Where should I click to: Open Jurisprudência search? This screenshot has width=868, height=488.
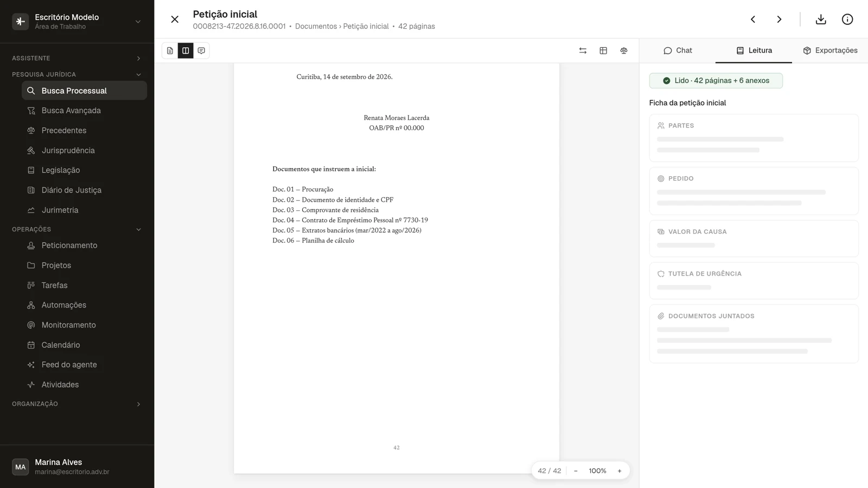tap(84, 150)
